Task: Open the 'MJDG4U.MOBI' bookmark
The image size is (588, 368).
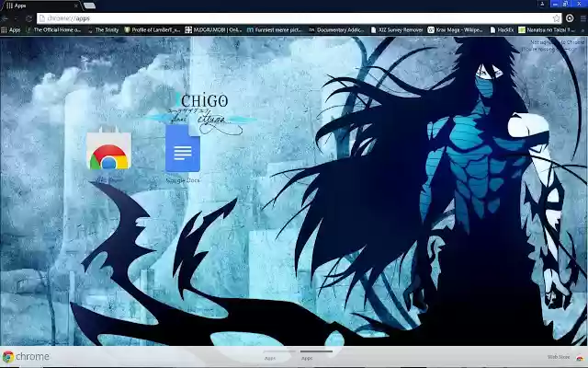Action: [x=213, y=29]
